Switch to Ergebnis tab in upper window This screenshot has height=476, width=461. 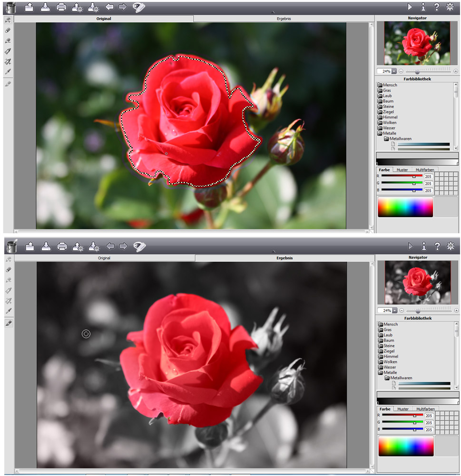tap(284, 19)
